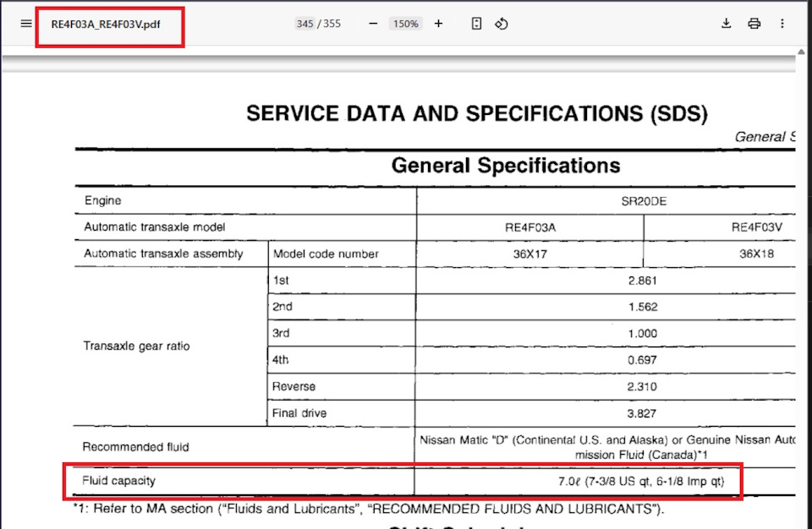Image resolution: width=812 pixels, height=529 pixels.
Task: Click the Fluid capacity label
Action: [118, 481]
